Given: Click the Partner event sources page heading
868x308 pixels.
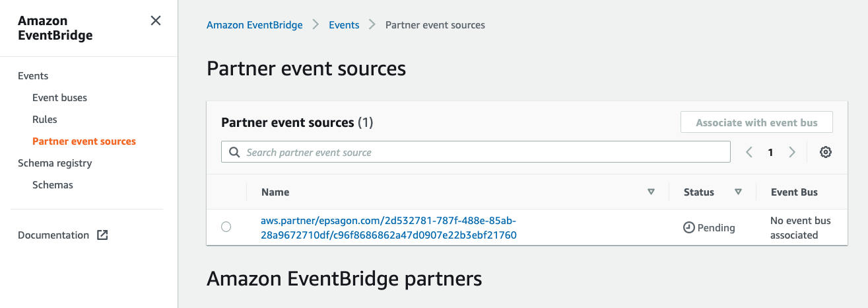Looking at the screenshot, I should [306, 68].
